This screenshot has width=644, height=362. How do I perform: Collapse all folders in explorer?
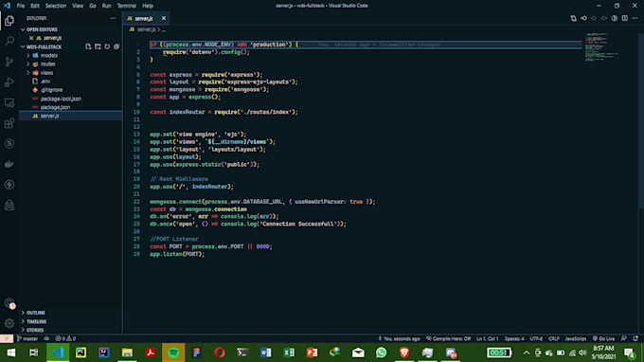116,46
